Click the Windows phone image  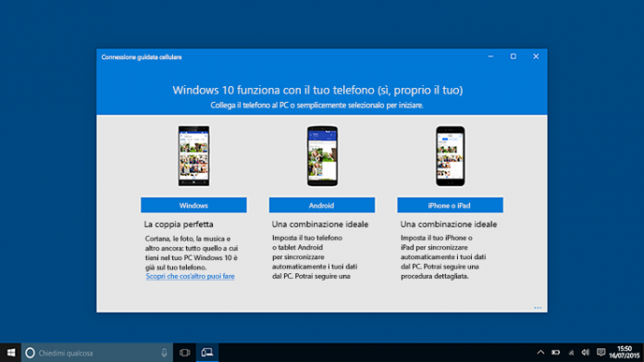193,156
